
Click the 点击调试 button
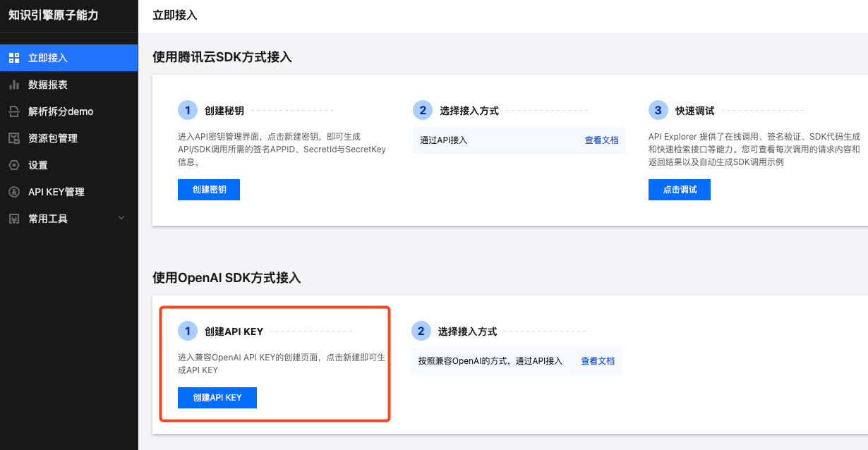click(680, 190)
